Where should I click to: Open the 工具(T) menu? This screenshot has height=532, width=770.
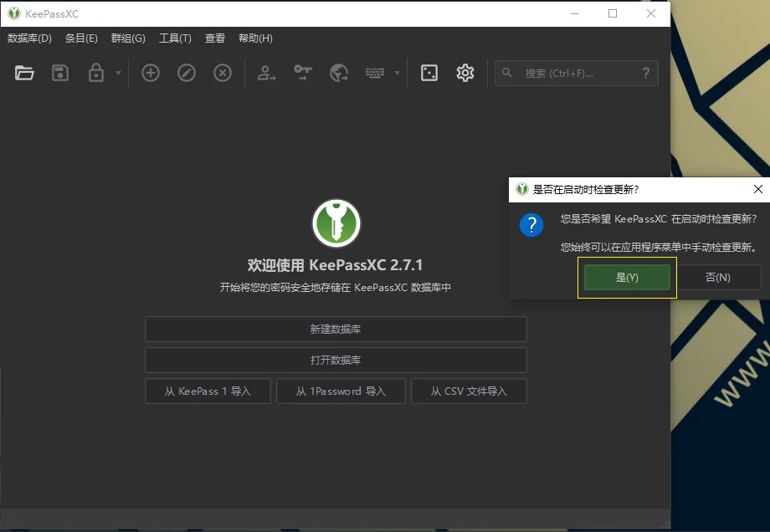tap(175, 38)
